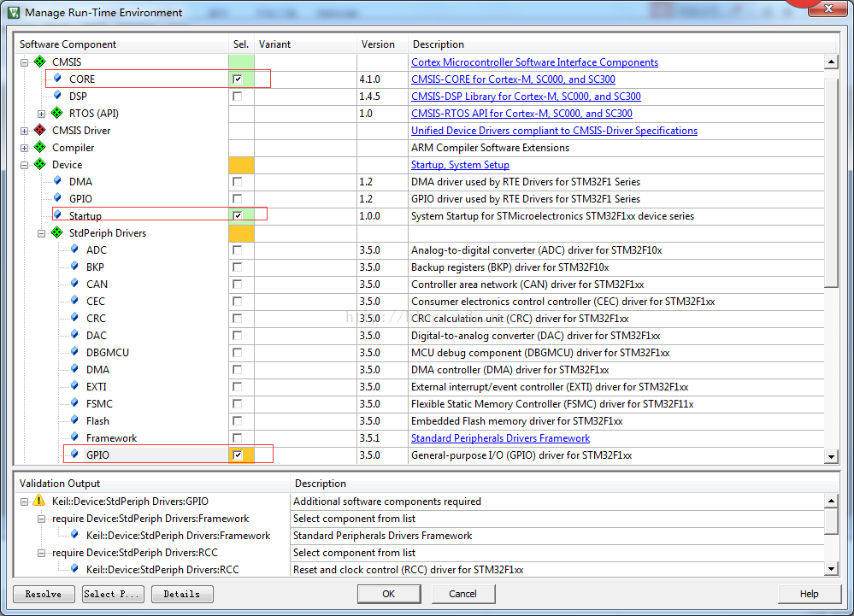
Task: Click the BKP component blue icon
Action: (x=74, y=266)
